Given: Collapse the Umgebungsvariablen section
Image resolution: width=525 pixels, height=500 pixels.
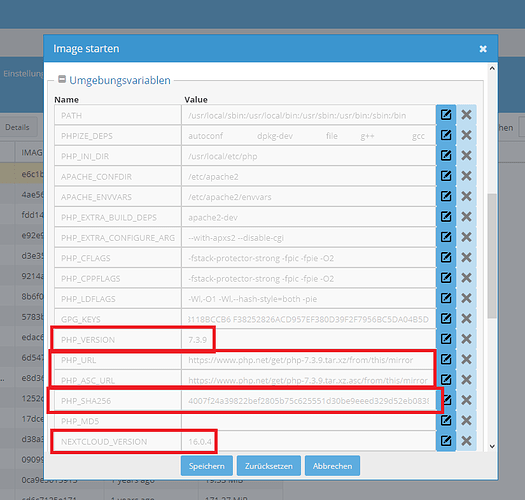Looking at the screenshot, I should (x=62, y=79).
